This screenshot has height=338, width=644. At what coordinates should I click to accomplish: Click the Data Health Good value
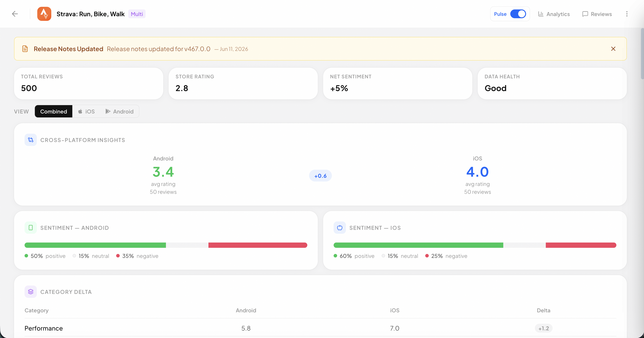tap(496, 88)
